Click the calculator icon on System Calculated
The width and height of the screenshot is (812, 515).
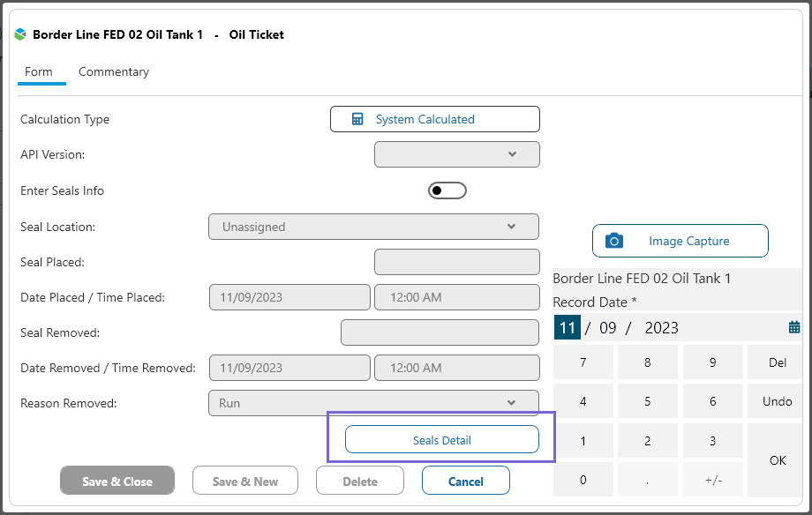[357, 119]
